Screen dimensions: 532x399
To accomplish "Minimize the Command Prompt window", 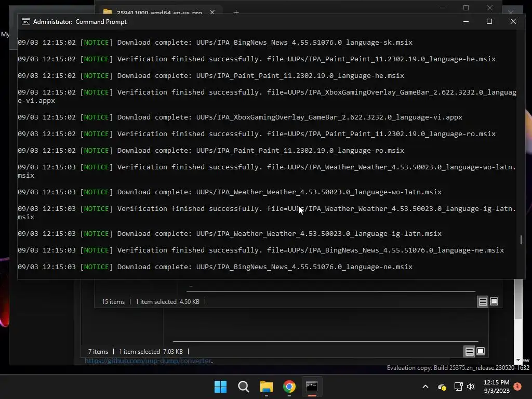I will coord(466,21).
